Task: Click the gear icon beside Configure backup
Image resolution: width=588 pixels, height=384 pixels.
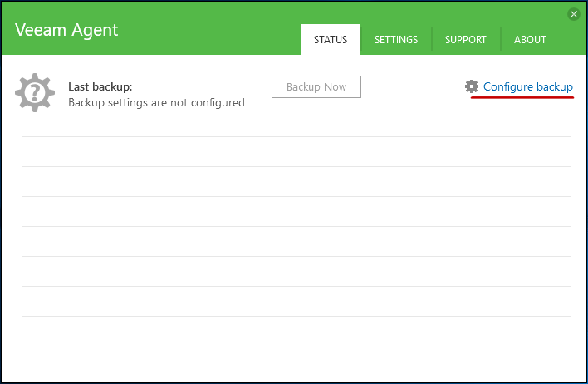Action: 472,86
